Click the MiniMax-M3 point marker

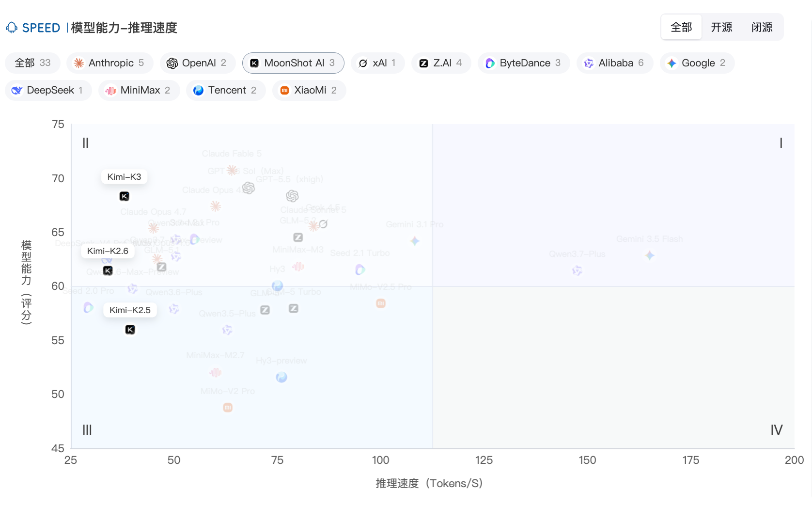click(298, 267)
